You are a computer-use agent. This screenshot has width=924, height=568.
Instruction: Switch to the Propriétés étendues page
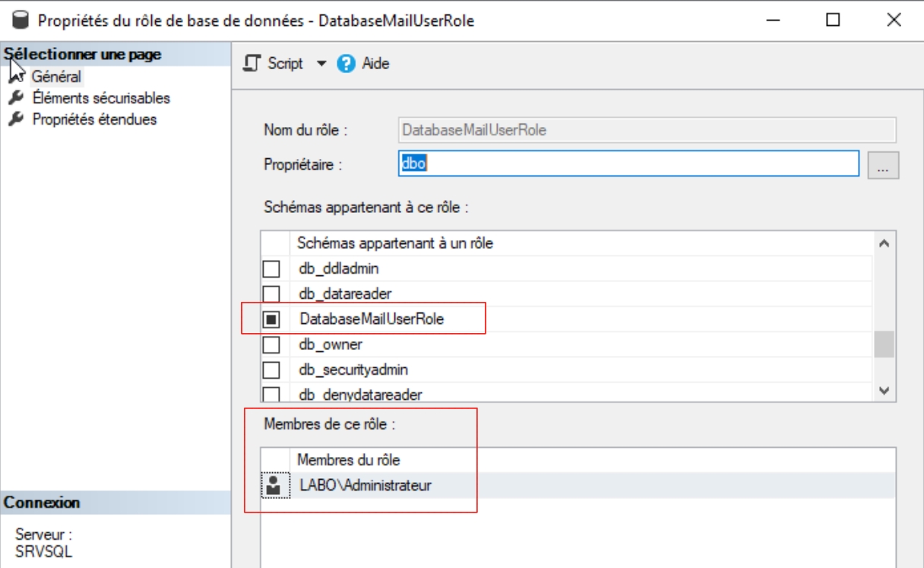pyautogui.click(x=94, y=119)
